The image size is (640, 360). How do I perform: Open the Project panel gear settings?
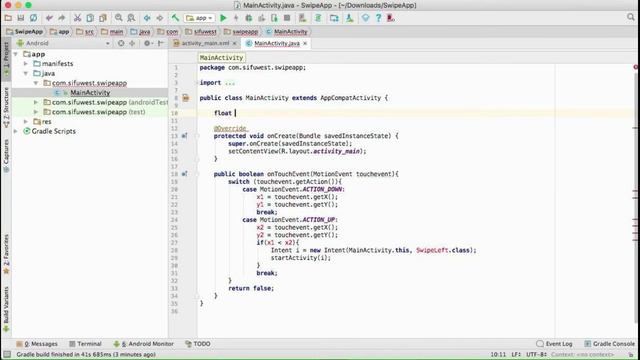point(148,43)
